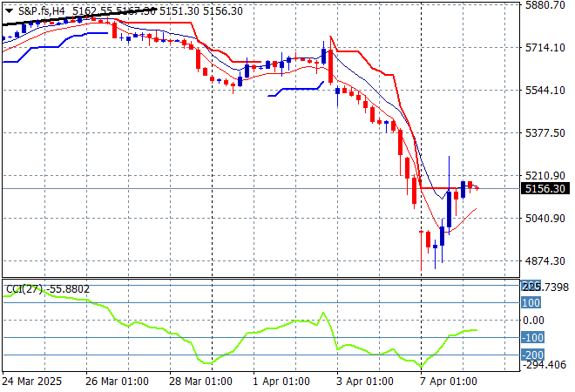Click the 5880.70 price axis label
The image size is (575, 392).
click(x=545, y=5)
